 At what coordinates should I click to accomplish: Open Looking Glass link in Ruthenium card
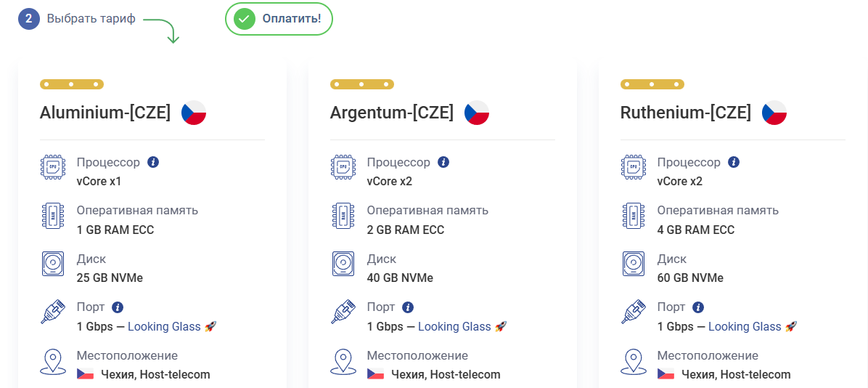pyautogui.click(x=745, y=327)
